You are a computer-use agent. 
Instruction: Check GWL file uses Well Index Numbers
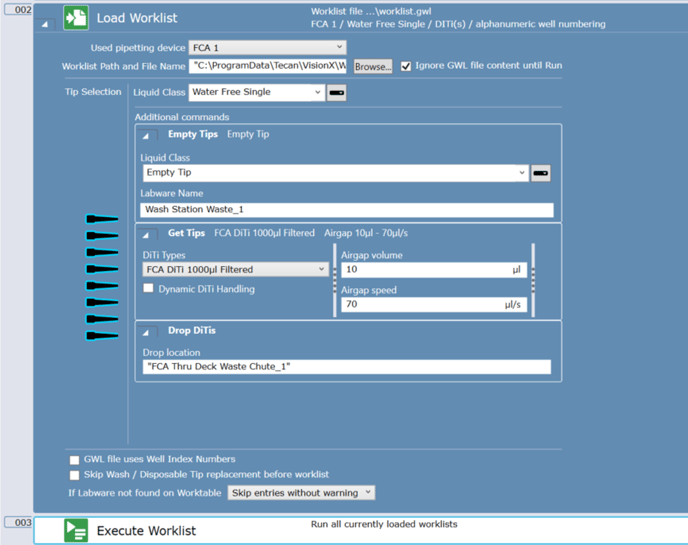tap(75, 460)
